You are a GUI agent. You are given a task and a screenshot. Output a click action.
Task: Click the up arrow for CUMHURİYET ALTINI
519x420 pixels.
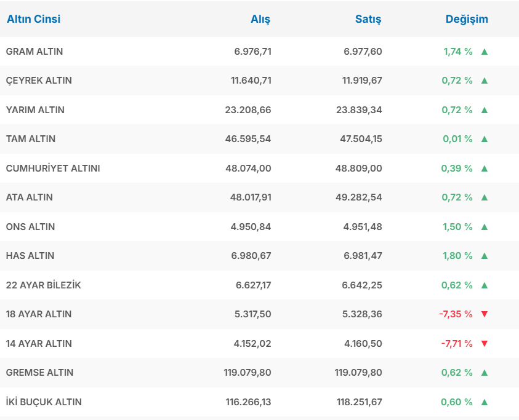coord(484,168)
